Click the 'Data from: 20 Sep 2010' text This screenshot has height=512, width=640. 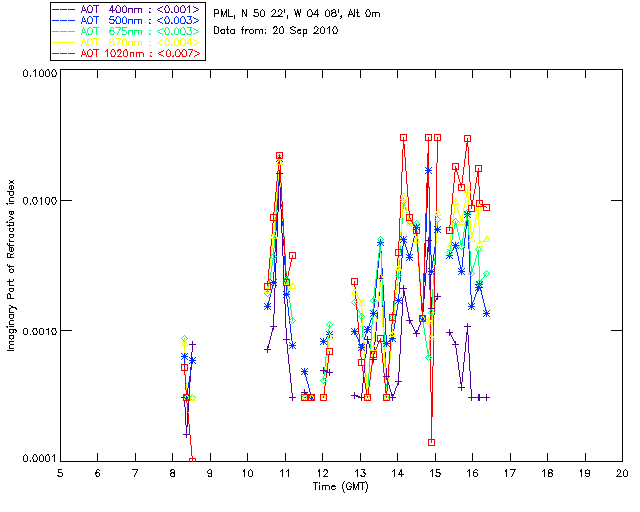(276, 31)
